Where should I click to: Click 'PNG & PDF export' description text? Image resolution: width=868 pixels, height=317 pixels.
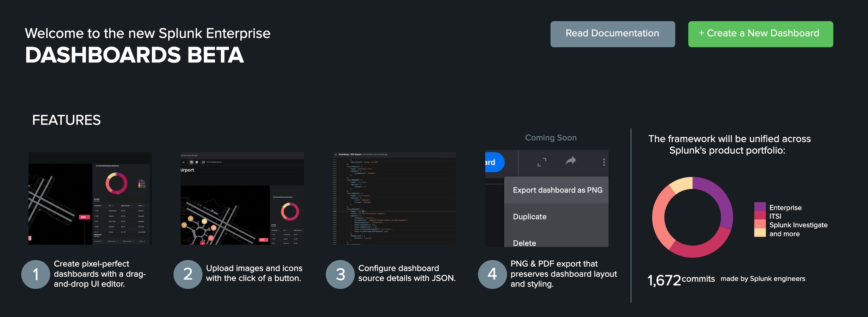(564, 274)
